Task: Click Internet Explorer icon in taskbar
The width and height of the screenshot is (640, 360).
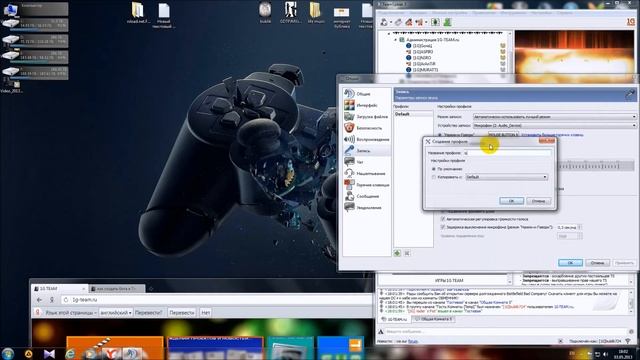Action: tap(70, 353)
